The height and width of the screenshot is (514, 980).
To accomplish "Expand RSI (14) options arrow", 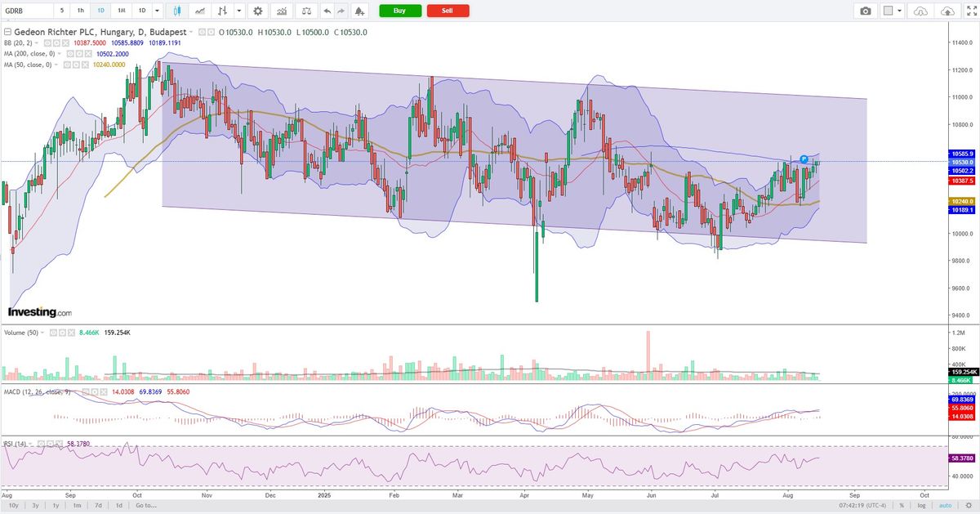I will (30, 444).
